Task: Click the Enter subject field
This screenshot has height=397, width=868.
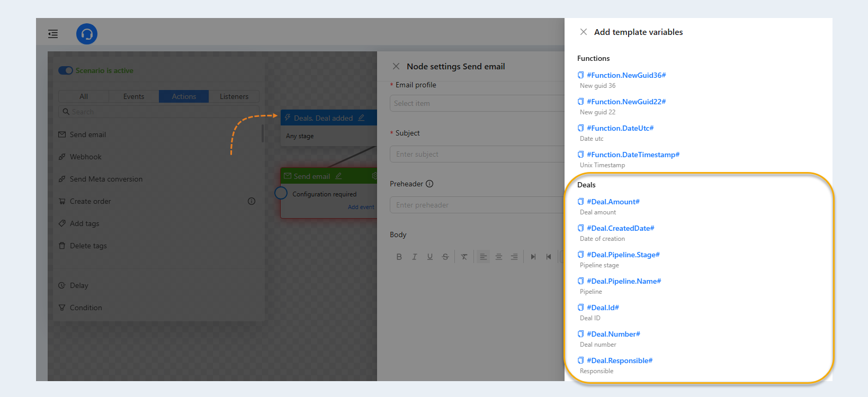Action: pyautogui.click(x=477, y=154)
